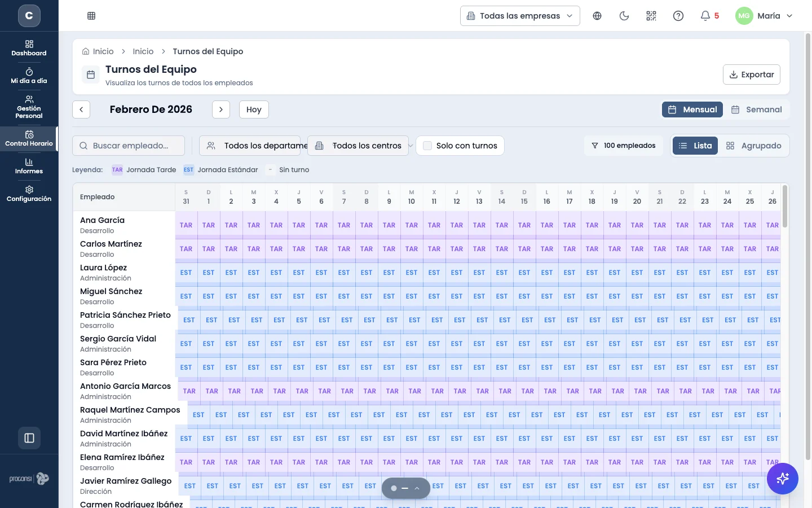The height and width of the screenshot is (508, 812).
Task: Click Sin turno legend dash badge
Action: [x=270, y=170]
